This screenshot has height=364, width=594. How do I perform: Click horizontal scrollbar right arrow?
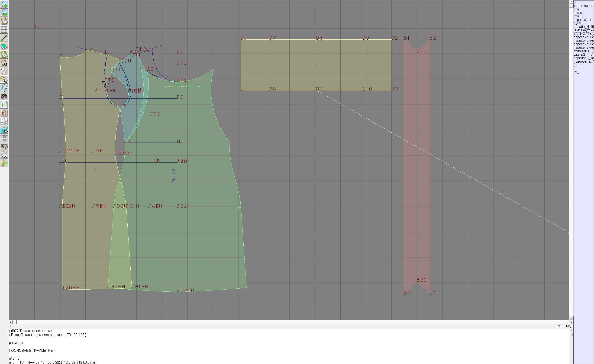(x=571, y=322)
